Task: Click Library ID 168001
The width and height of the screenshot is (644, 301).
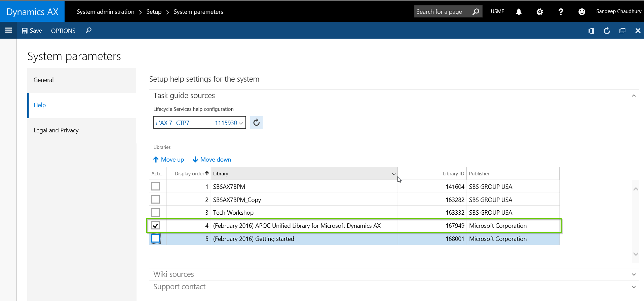Action: point(455,239)
